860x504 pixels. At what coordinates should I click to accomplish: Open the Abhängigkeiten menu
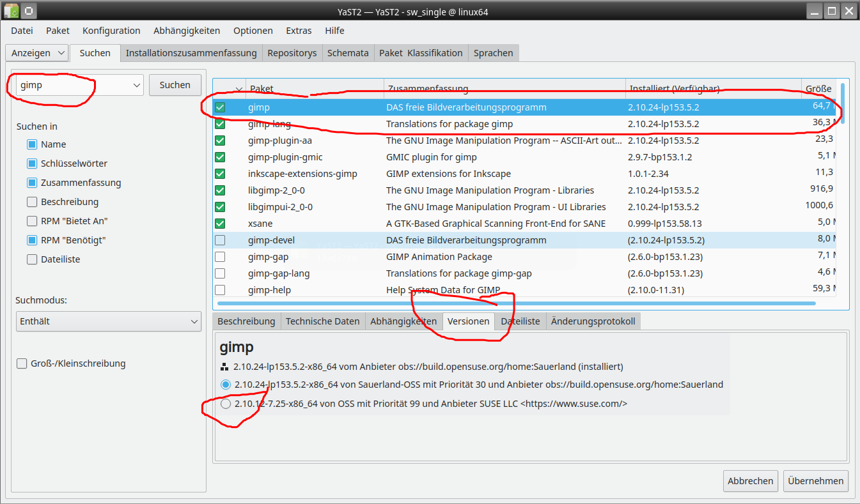[187, 31]
